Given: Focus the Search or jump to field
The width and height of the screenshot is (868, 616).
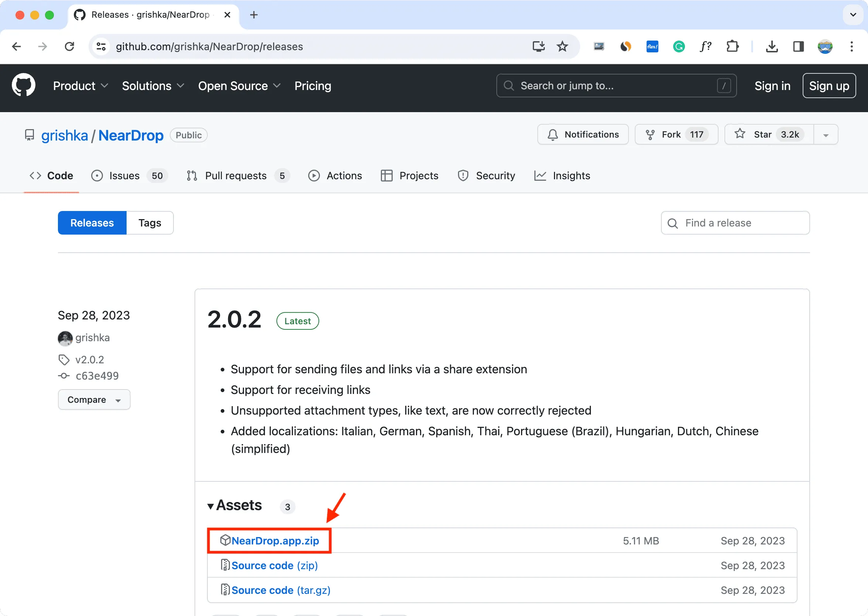Looking at the screenshot, I should click(x=616, y=86).
